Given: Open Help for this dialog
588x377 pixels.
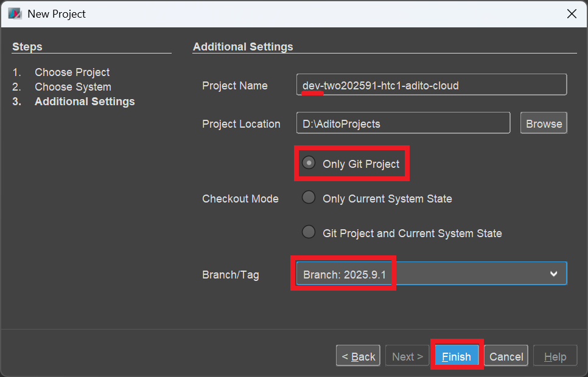Looking at the screenshot, I should tap(555, 356).
